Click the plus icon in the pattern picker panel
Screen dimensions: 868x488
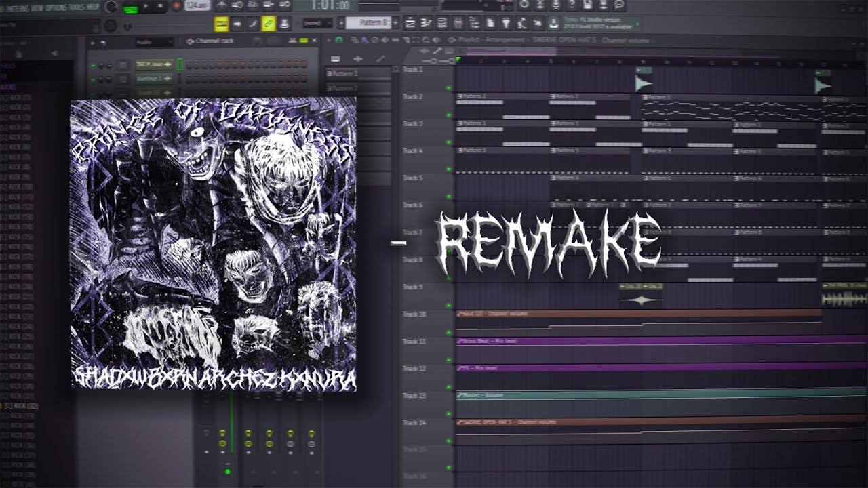pos(358,59)
